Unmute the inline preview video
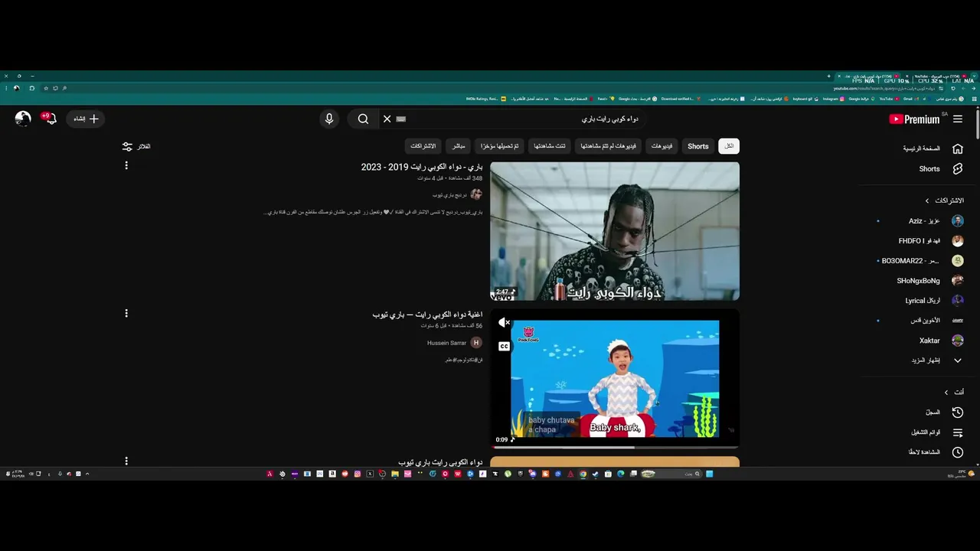980x551 pixels. pyautogui.click(x=504, y=323)
